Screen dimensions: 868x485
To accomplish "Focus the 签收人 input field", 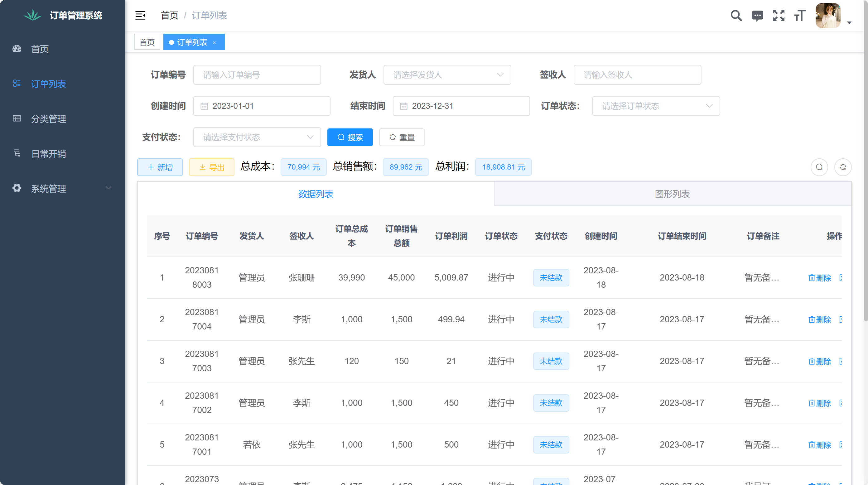I will coord(638,75).
